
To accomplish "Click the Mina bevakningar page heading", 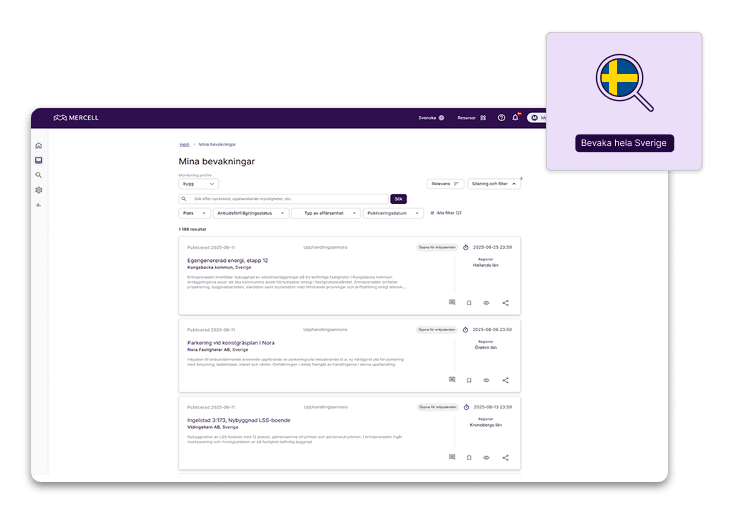I will pyautogui.click(x=217, y=162).
